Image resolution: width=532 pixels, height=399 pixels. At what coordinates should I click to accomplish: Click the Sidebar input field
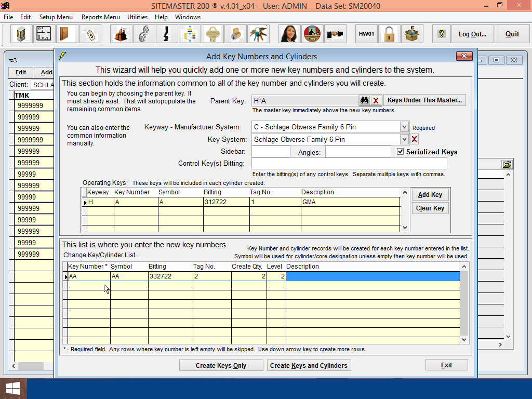point(271,152)
